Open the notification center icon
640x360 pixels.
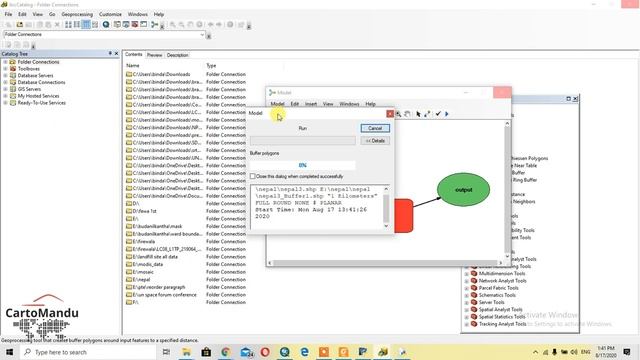[627, 352]
